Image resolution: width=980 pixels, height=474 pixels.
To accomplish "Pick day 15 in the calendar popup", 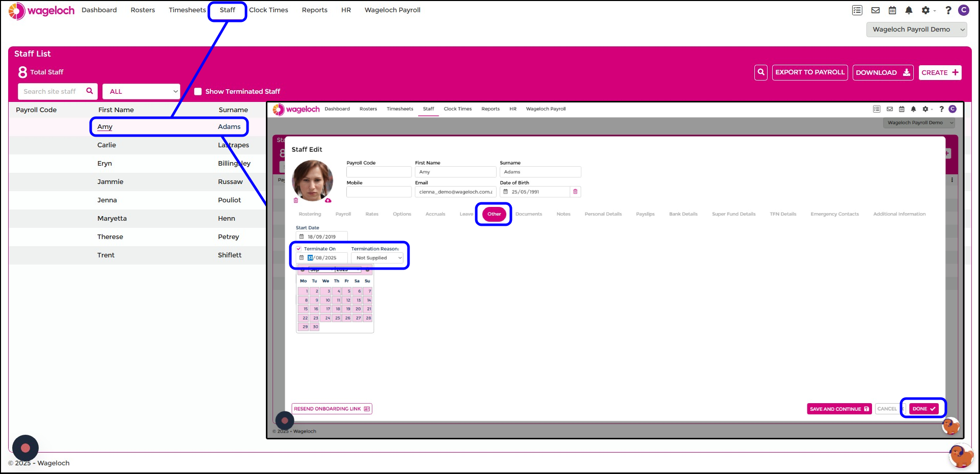I will click(x=305, y=309).
